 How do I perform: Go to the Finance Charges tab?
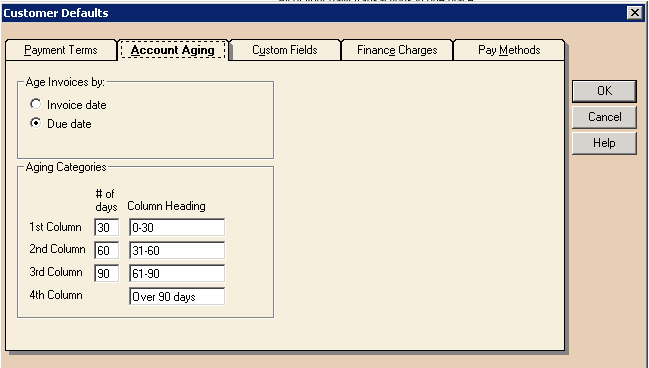397,50
